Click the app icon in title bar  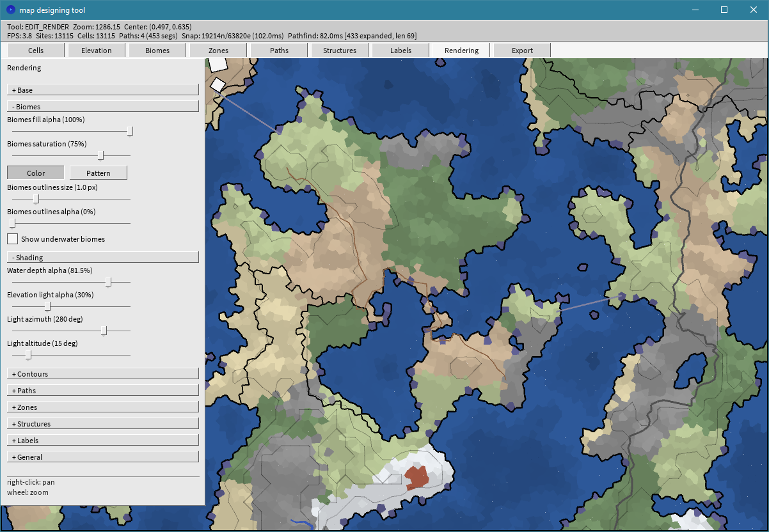coord(10,10)
